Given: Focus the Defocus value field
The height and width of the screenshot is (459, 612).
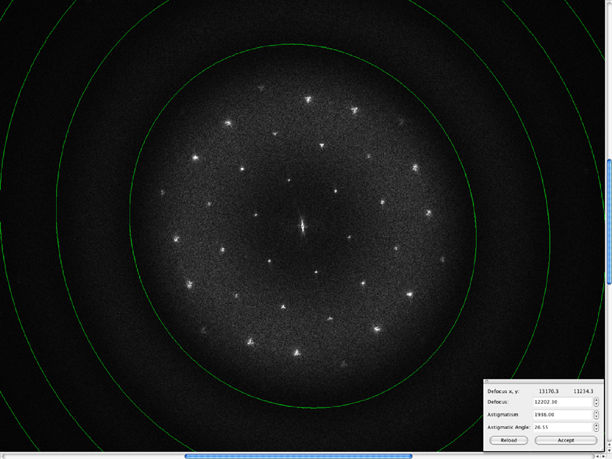Looking at the screenshot, I should tap(562, 402).
